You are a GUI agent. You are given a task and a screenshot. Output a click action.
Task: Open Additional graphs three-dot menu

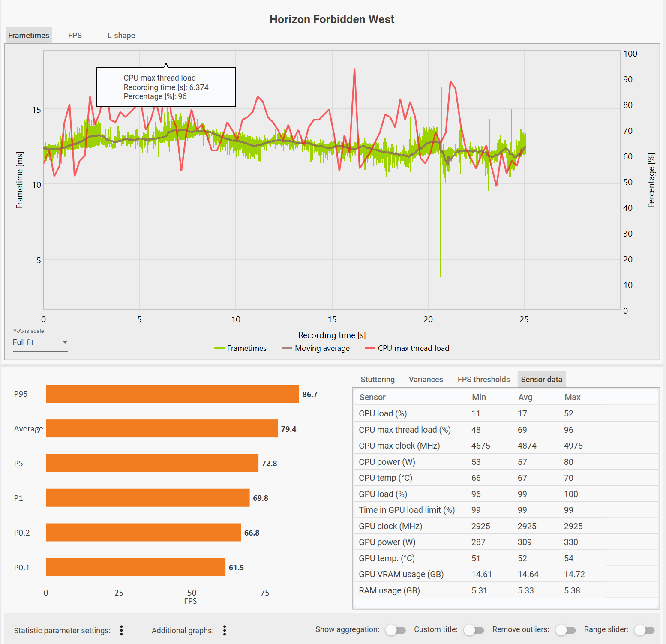point(225,630)
